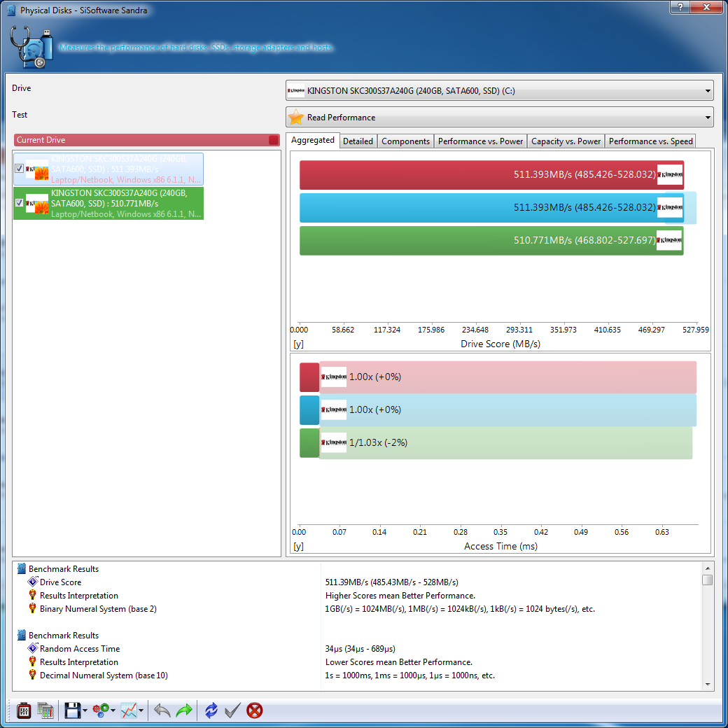Select the Current Drive header bar
Viewport: 728px width, 728px height.
(147, 140)
